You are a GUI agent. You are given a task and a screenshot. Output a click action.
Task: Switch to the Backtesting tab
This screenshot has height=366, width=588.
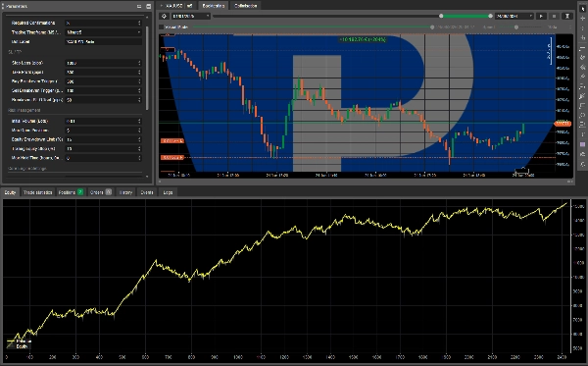click(214, 6)
